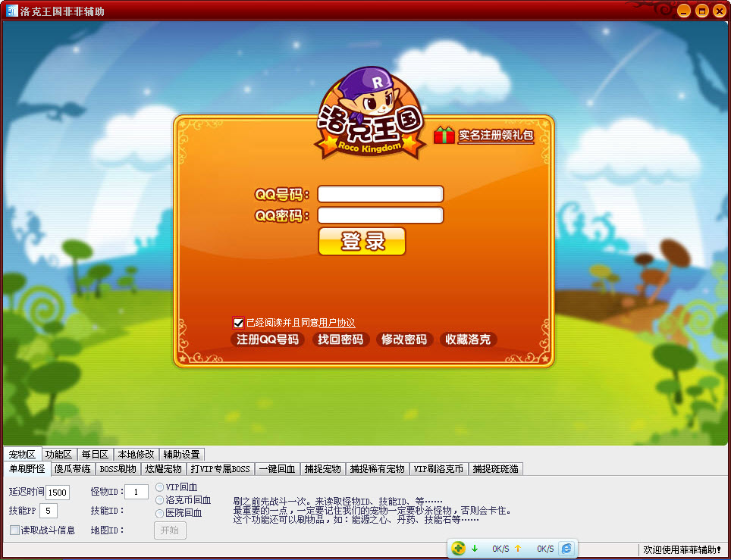The image size is (731, 560).
Task: Select the 傻瓜带练 sub-tab
Action: 72,468
